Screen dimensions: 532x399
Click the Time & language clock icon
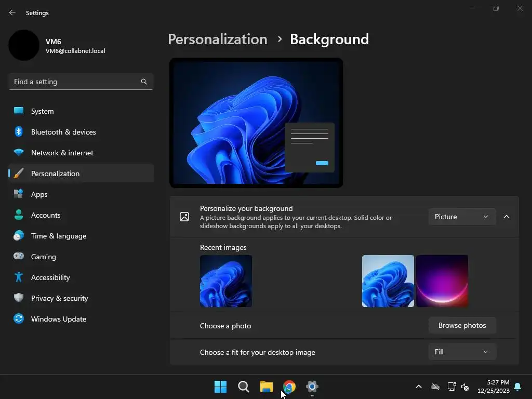pos(19,235)
